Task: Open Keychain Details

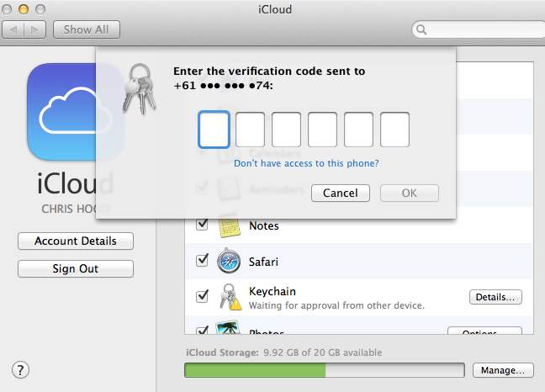Action: 495,297
